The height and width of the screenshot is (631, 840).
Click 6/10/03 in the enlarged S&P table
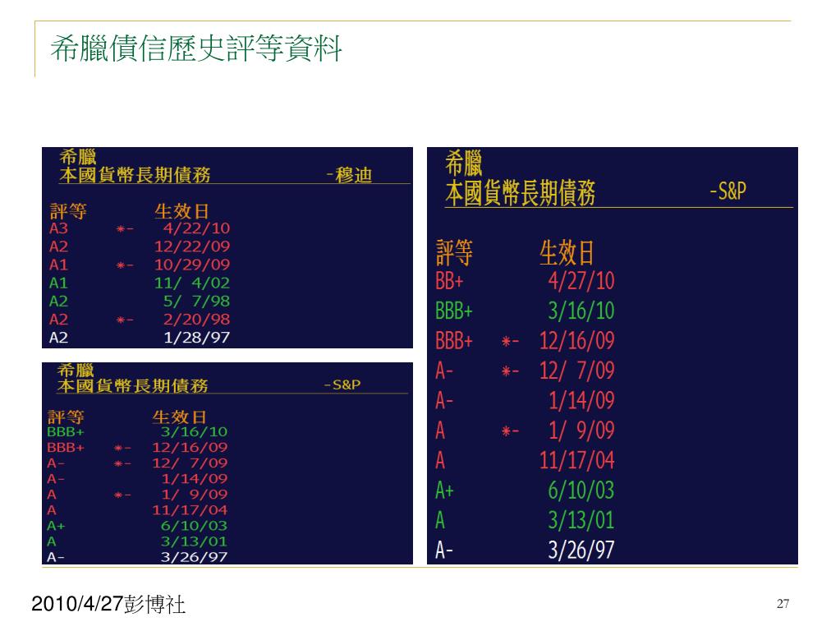pos(581,491)
